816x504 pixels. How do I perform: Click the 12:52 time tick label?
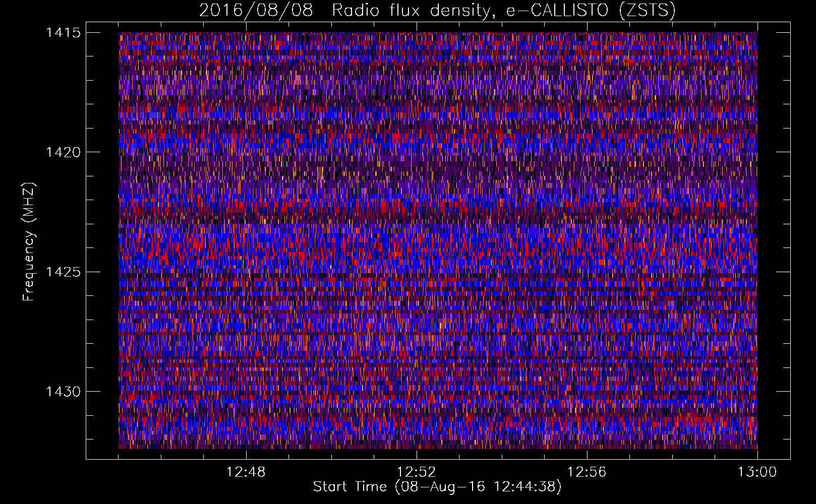tap(417, 472)
